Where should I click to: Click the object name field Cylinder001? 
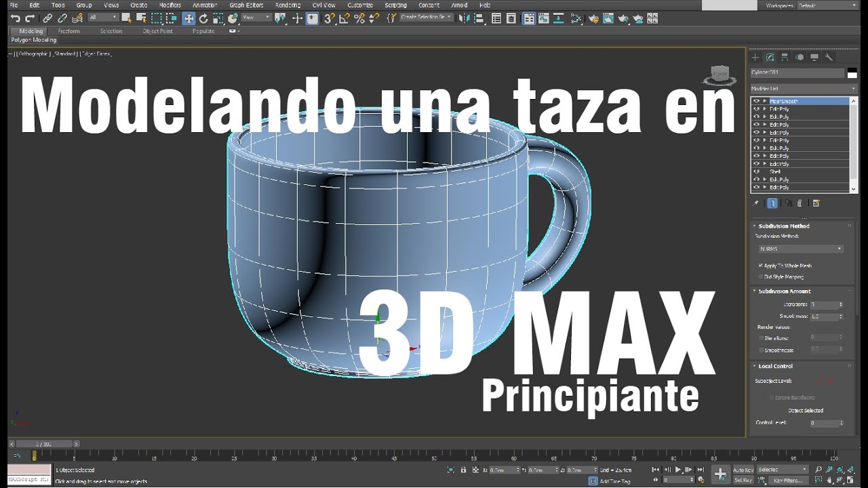point(797,73)
